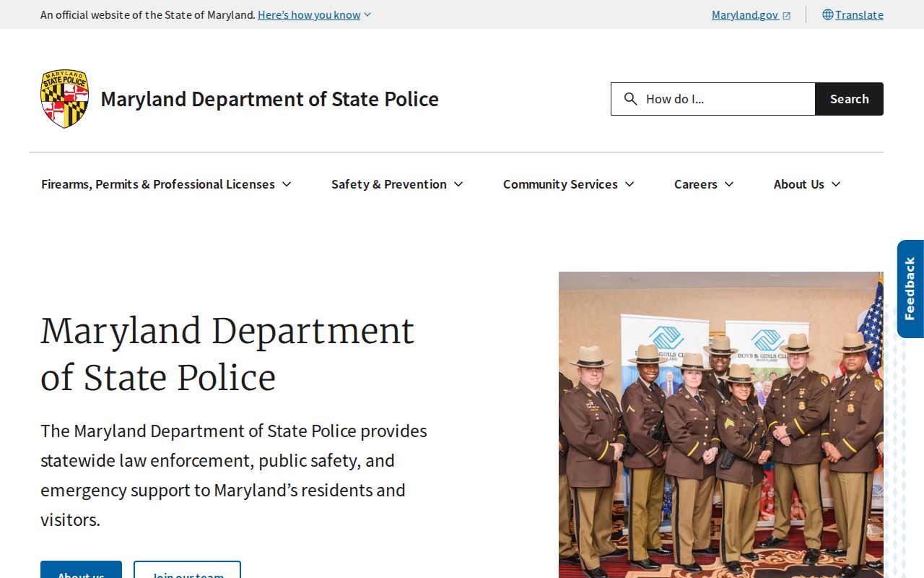Click the "How do I..." search field
The image size is (924, 578).
tap(713, 99)
